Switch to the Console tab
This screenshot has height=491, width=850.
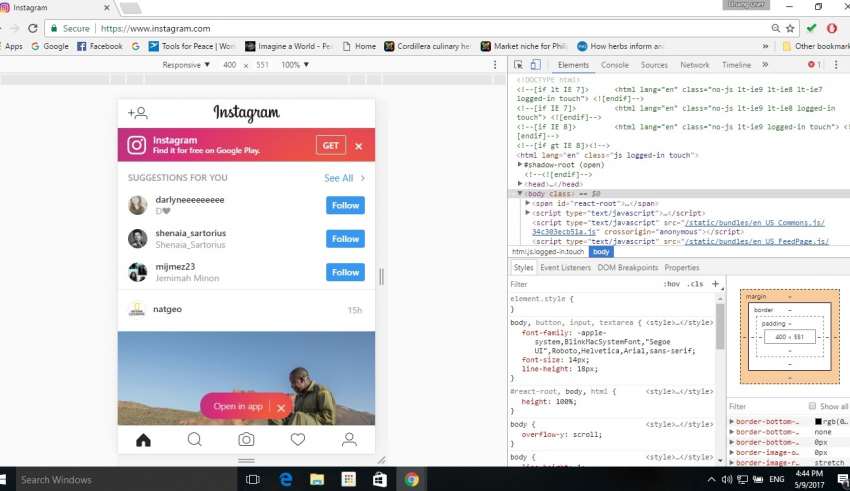tap(615, 65)
